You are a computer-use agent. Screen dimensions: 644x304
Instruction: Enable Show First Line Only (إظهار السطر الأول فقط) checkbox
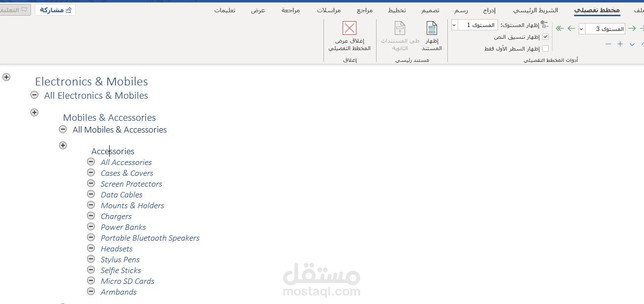click(x=545, y=49)
